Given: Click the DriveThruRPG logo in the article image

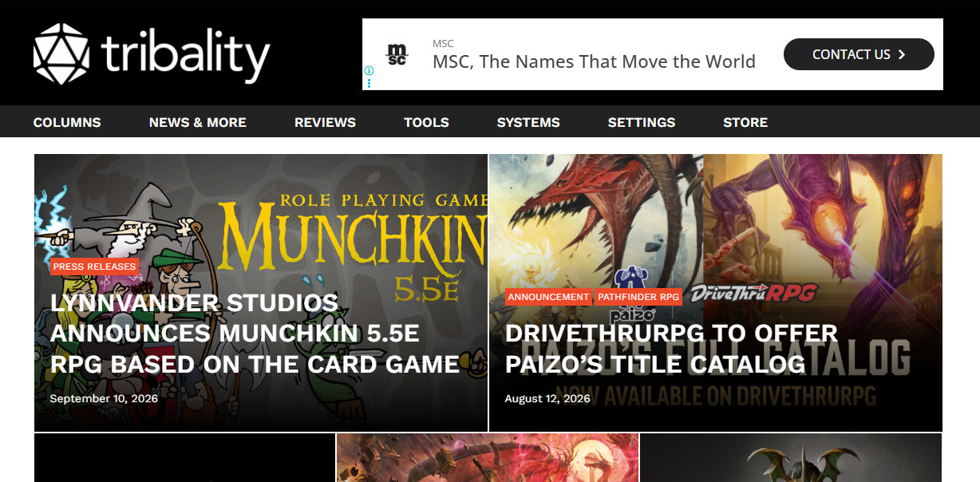Looking at the screenshot, I should coord(753,293).
